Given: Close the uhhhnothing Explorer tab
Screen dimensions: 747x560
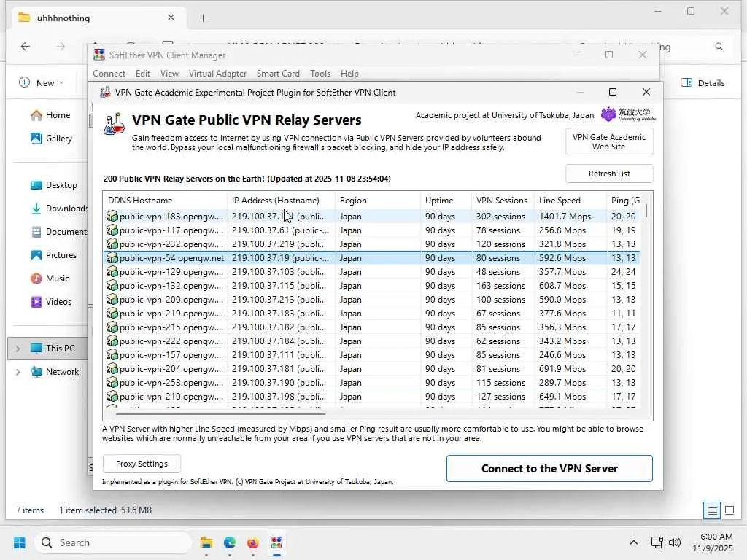Looking at the screenshot, I should click(171, 17).
